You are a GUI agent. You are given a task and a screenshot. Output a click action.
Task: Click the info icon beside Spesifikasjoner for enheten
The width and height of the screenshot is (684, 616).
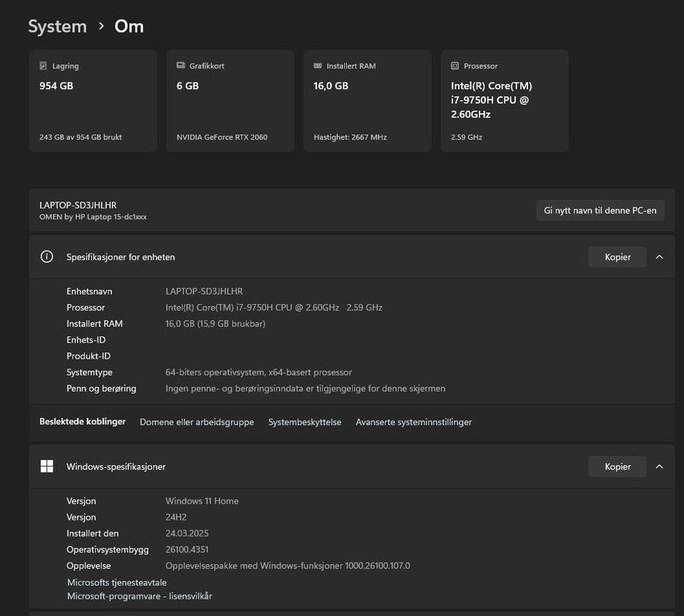pos(47,257)
